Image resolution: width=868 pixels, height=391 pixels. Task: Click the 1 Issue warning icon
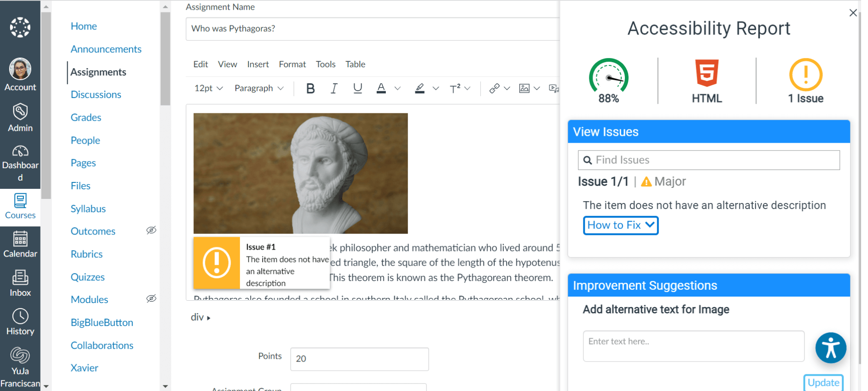point(806,75)
